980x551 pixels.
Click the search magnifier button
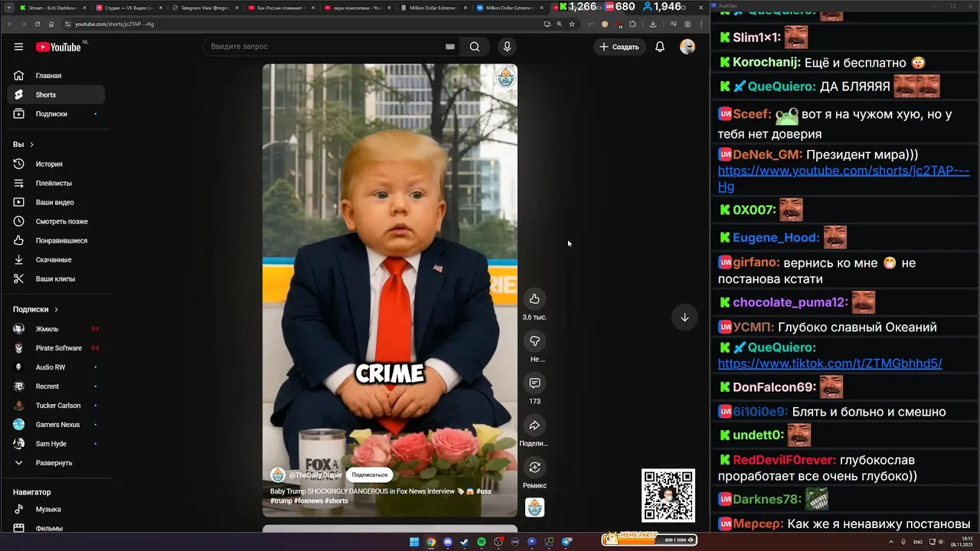475,47
